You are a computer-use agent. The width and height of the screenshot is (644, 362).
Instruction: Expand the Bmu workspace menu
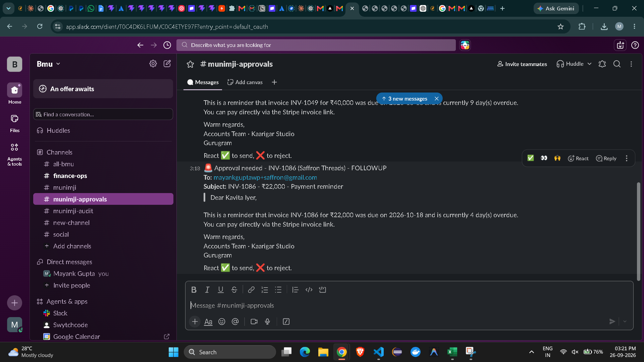49,64
